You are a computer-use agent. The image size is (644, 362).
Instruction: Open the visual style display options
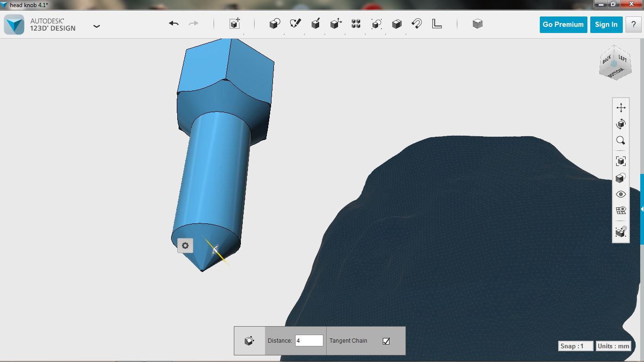621,178
